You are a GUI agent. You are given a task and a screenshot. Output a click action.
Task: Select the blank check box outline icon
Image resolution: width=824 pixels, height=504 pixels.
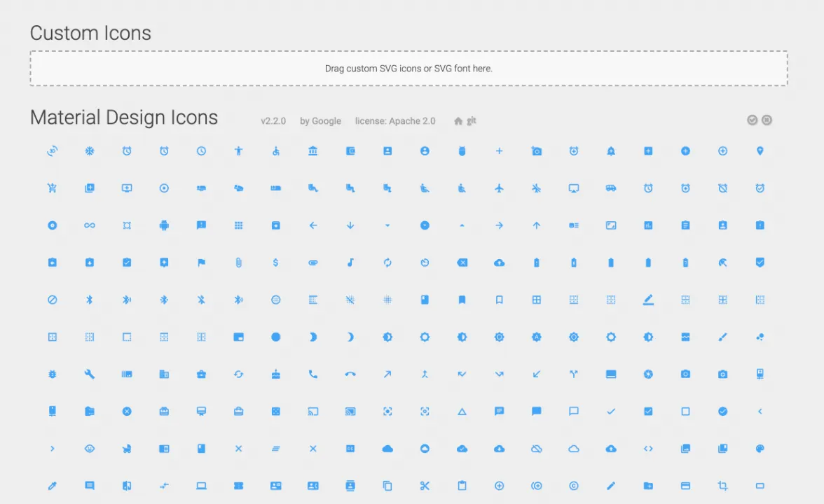(685, 411)
